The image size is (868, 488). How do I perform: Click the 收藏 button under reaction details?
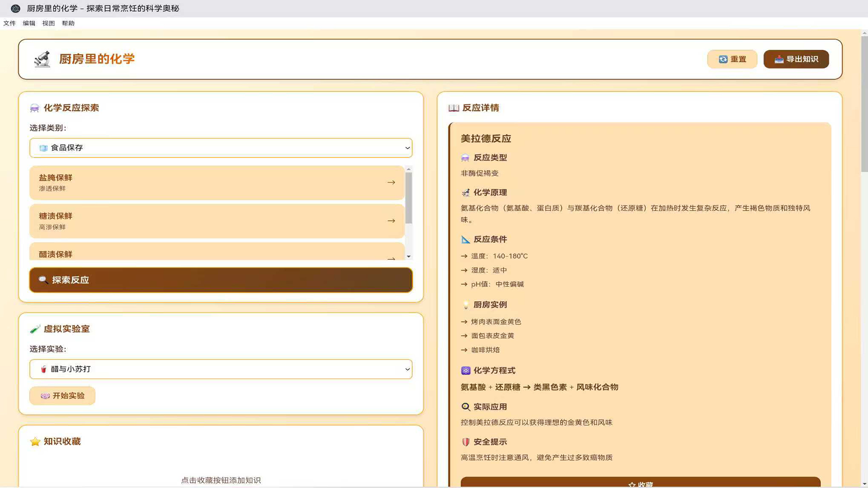[640, 482]
